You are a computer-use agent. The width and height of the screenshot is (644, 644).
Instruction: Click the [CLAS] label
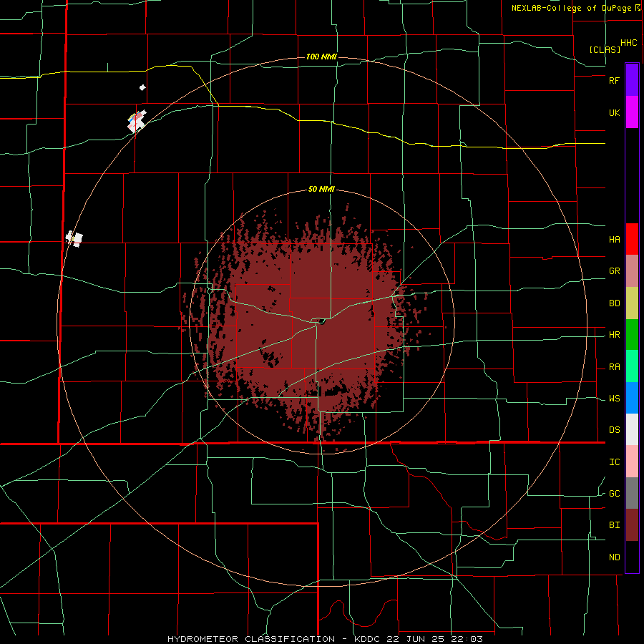(x=605, y=49)
